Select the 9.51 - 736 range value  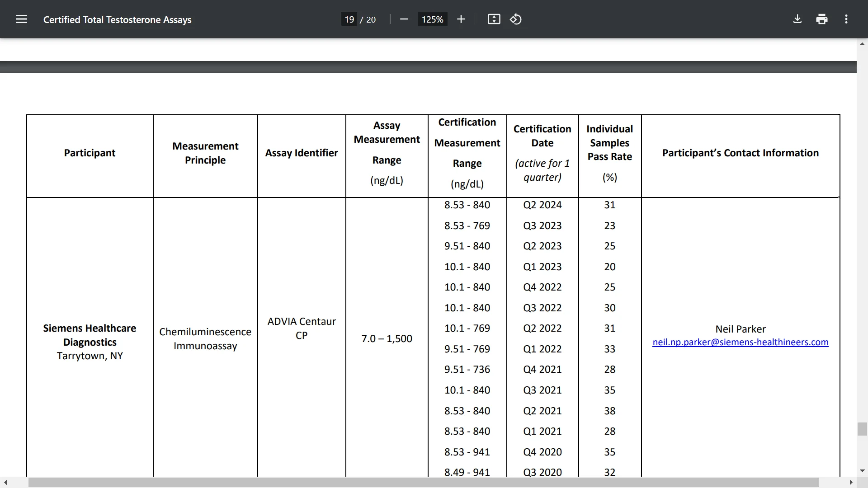pyautogui.click(x=467, y=369)
